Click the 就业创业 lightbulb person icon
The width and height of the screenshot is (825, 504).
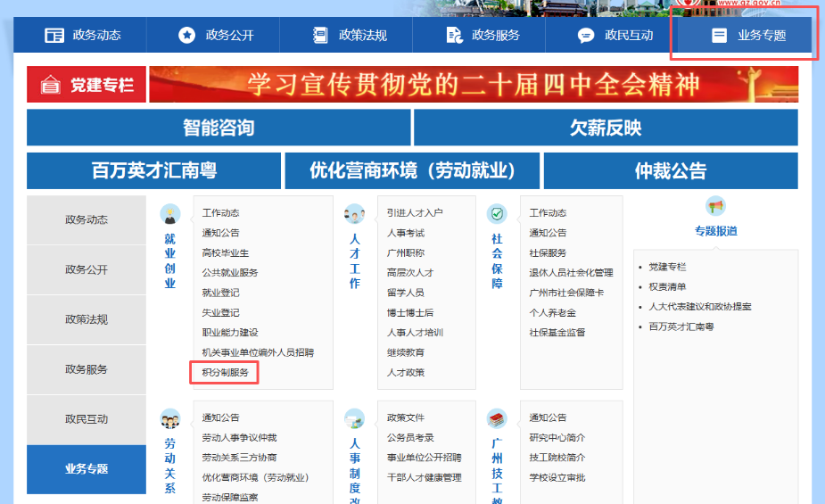(x=170, y=214)
